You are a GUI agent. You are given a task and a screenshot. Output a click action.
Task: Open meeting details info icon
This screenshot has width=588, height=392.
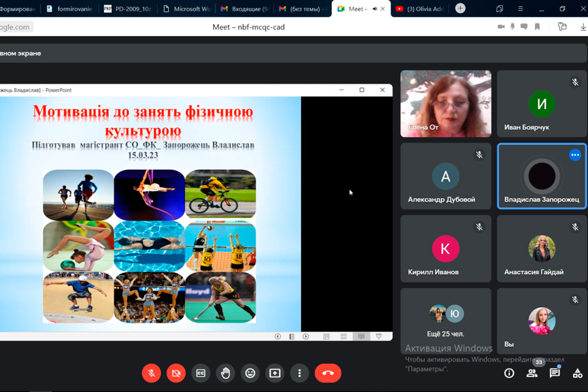click(509, 373)
